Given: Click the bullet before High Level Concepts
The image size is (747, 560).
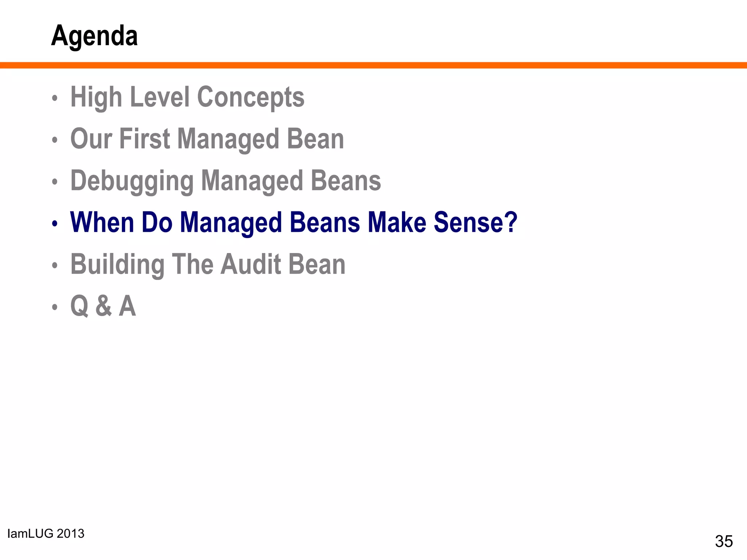Looking at the screenshot, I should (54, 98).
